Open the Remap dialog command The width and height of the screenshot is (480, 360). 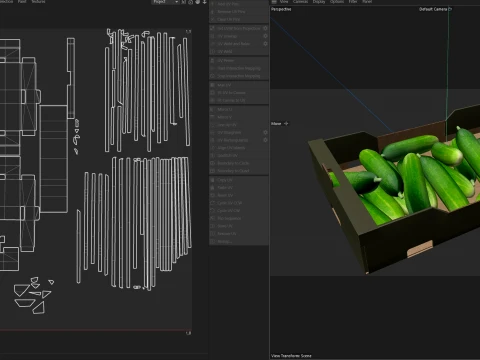[239, 241]
